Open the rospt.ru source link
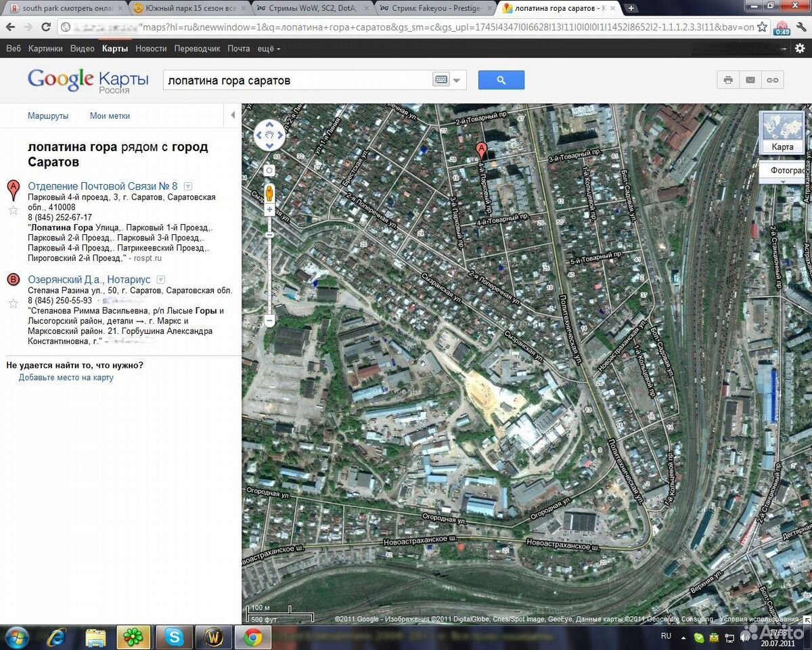Viewport: 812px width, 650px height. 147,259
